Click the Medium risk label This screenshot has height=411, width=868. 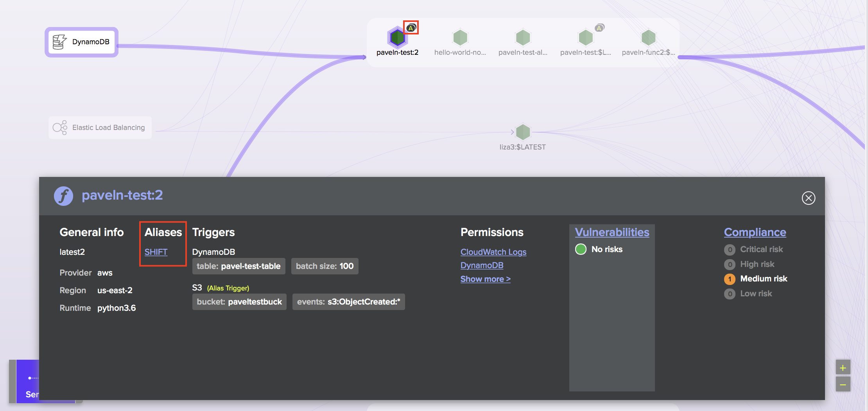tap(764, 279)
